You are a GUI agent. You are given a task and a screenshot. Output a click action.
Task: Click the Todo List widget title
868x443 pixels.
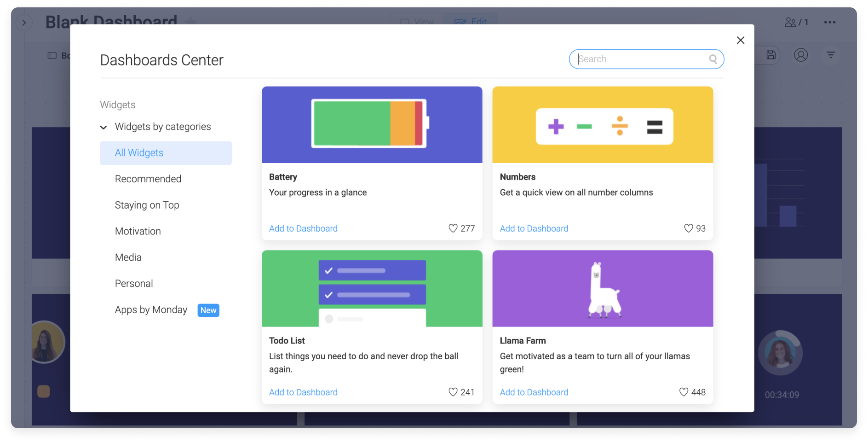(287, 341)
